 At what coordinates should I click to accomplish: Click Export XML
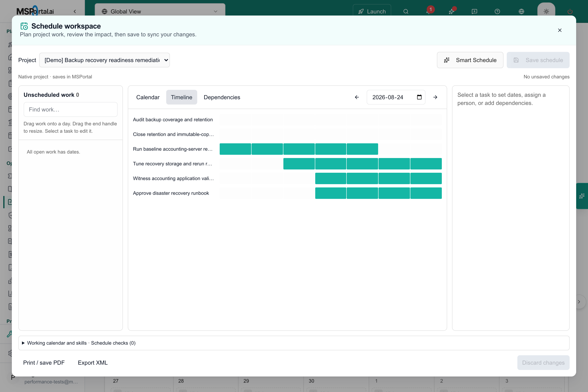pyautogui.click(x=93, y=363)
